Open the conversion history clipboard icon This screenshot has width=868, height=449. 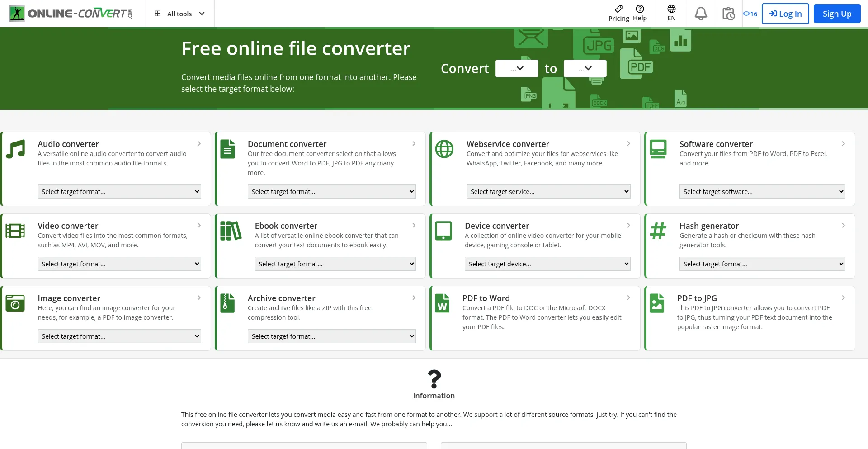coord(728,14)
